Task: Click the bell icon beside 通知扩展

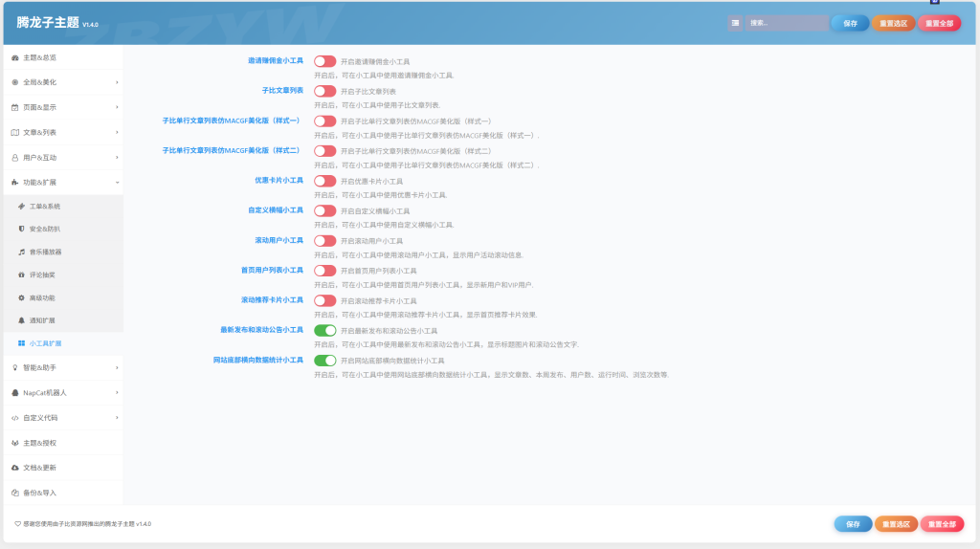Action: tap(21, 320)
